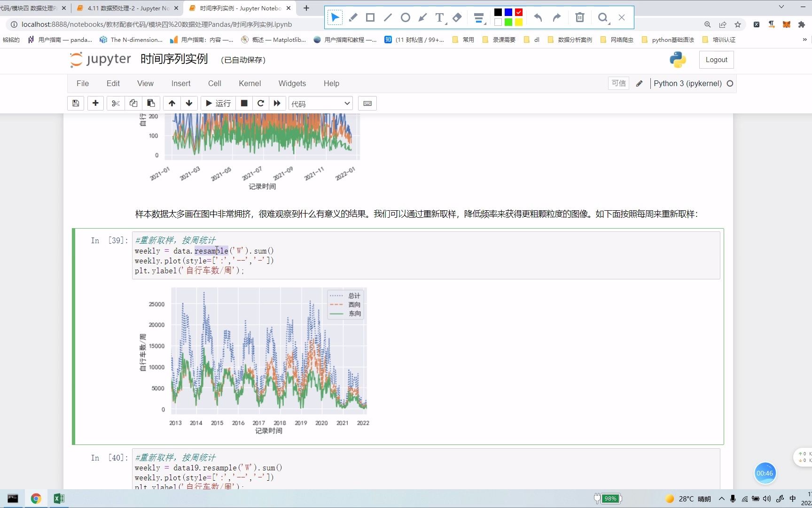812x508 pixels.
Task: Switch to 4.11 数据预处理-2 tab
Action: [x=127, y=8]
